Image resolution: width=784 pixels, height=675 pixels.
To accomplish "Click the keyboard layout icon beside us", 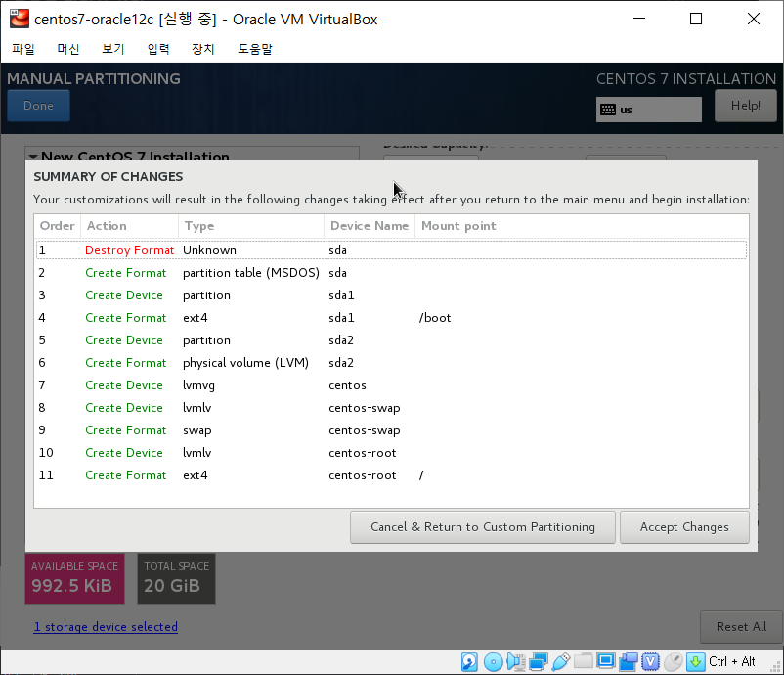I will (608, 110).
